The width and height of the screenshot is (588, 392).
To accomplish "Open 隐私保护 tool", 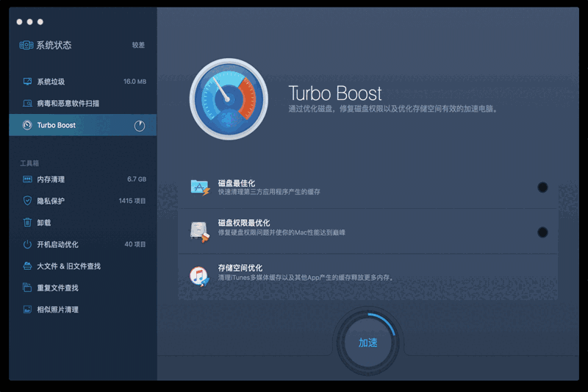I will pyautogui.click(x=82, y=201).
